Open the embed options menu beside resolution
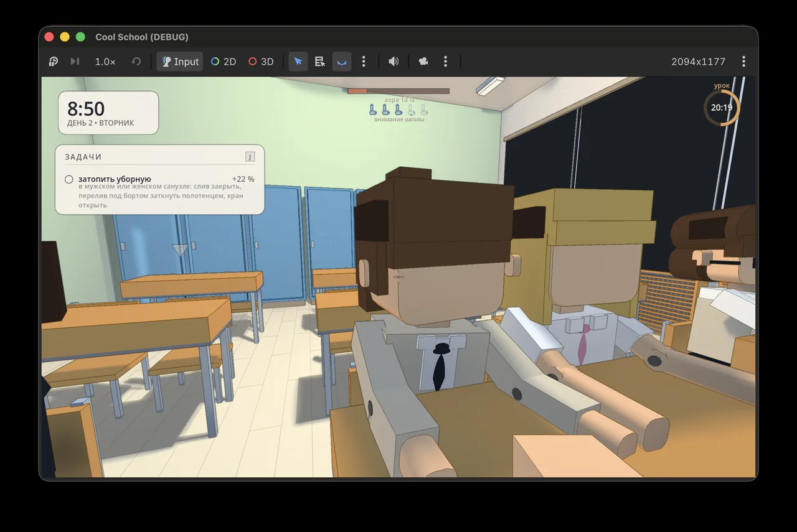Image resolution: width=797 pixels, height=532 pixels. (x=743, y=62)
